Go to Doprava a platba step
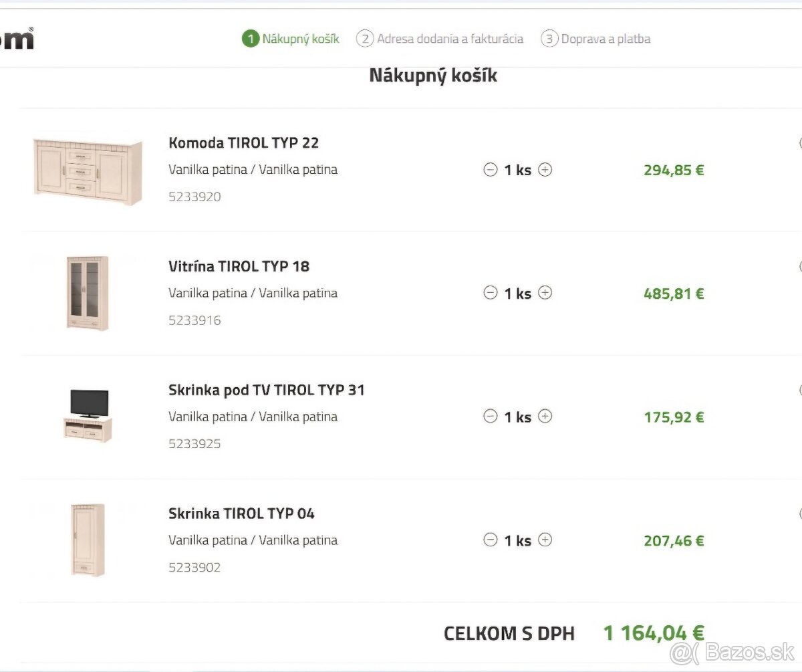This screenshot has height=672, width=802. pos(595,39)
